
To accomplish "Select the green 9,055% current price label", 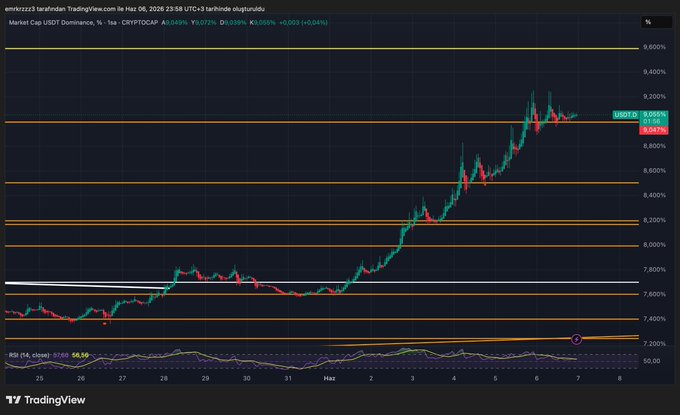I will pos(654,114).
